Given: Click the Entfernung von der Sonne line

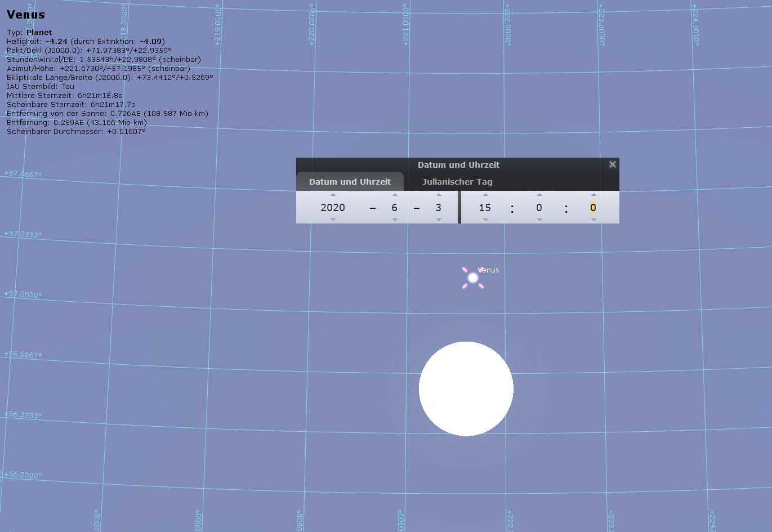Looking at the screenshot, I should [x=108, y=113].
